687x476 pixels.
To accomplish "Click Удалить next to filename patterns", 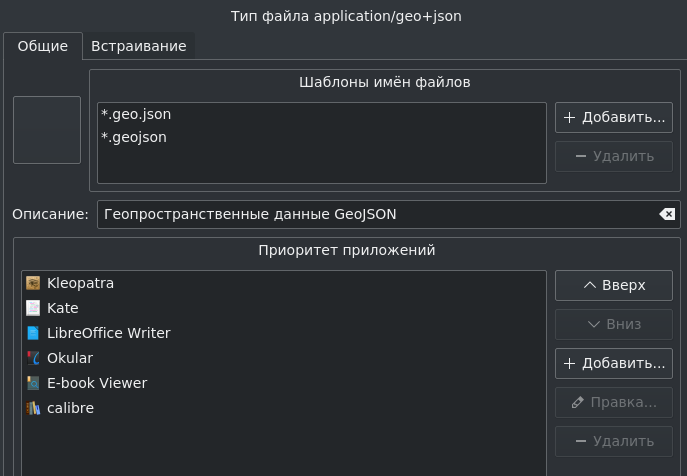I will click(x=614, y=156).
